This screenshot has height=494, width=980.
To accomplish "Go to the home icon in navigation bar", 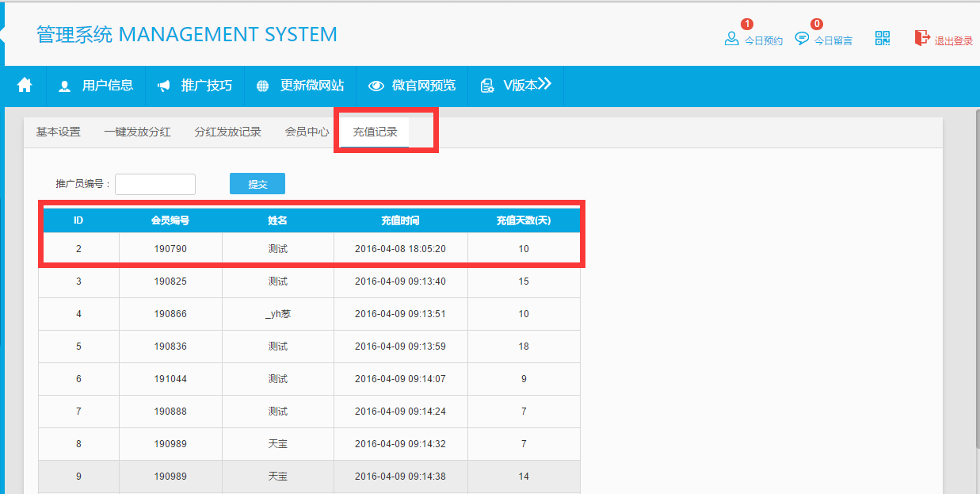I will pyautogui.click(x=25, y=85).
